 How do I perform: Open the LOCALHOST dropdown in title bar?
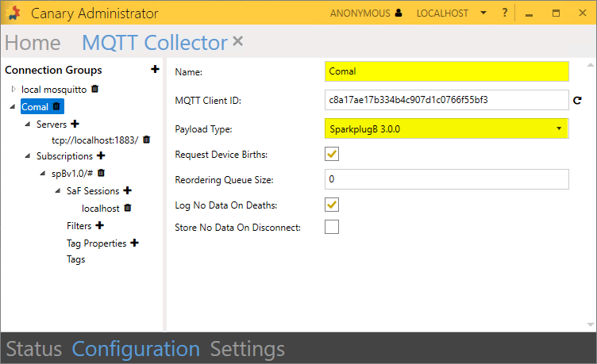click(452, 13)
